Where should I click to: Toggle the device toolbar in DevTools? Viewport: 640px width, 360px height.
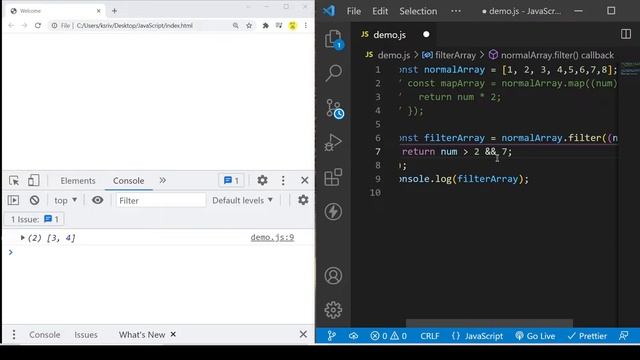(x=33, y=180)
